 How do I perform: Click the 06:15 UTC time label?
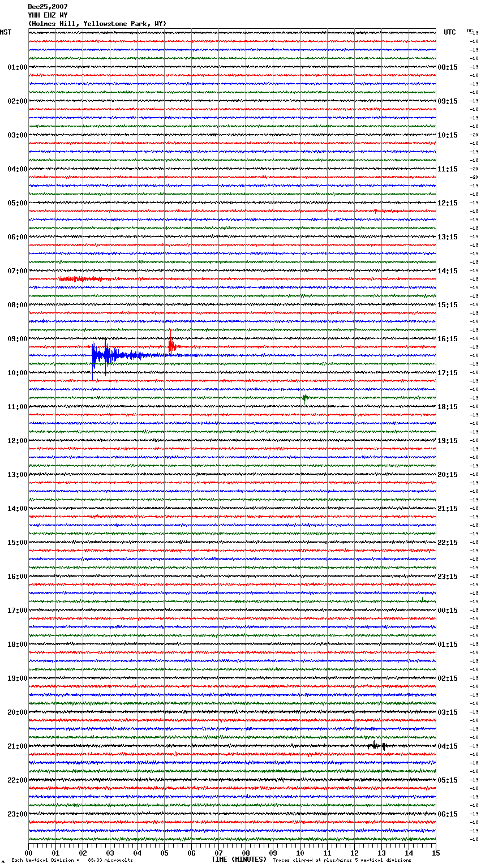(448, 814)
